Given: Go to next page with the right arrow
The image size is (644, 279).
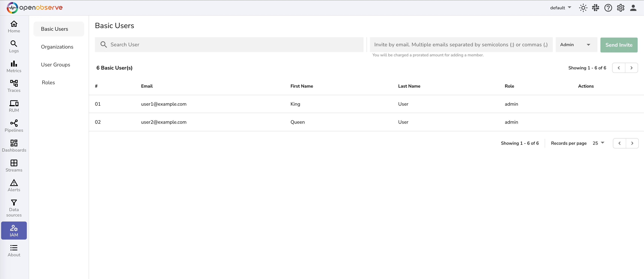Looking at the screenshot, I should (x=632, y=68).
